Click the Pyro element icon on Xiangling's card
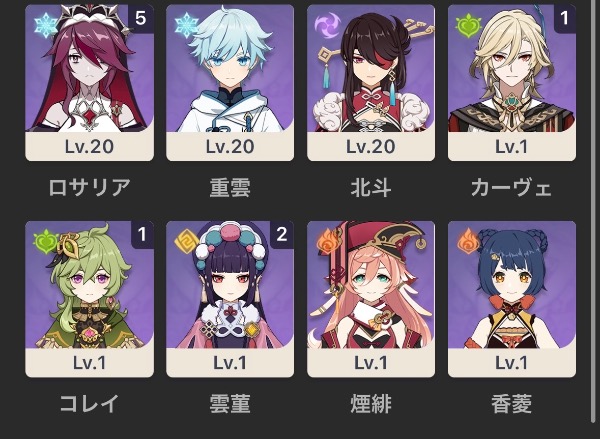 tap(469, 241)
